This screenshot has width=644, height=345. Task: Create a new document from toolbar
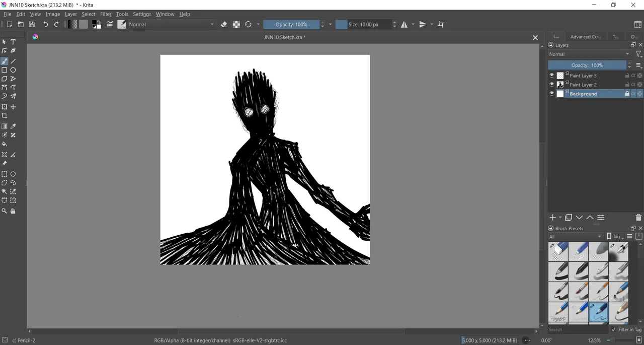pyautogui.click(x=10, y=24)
